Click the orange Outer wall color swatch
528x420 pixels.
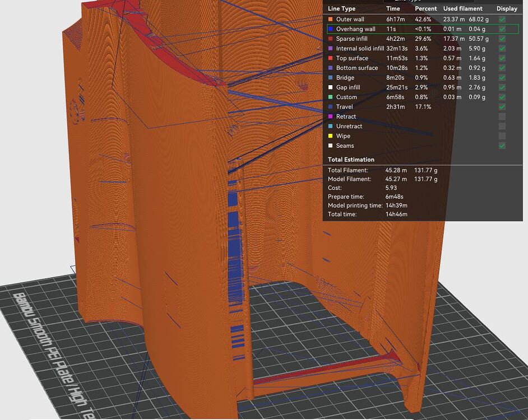coord(330,20)
